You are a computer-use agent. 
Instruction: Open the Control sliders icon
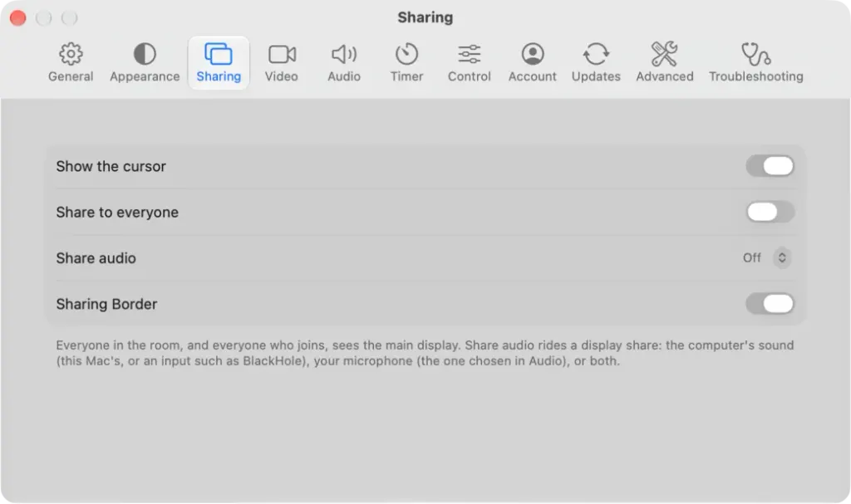(469, 54)
